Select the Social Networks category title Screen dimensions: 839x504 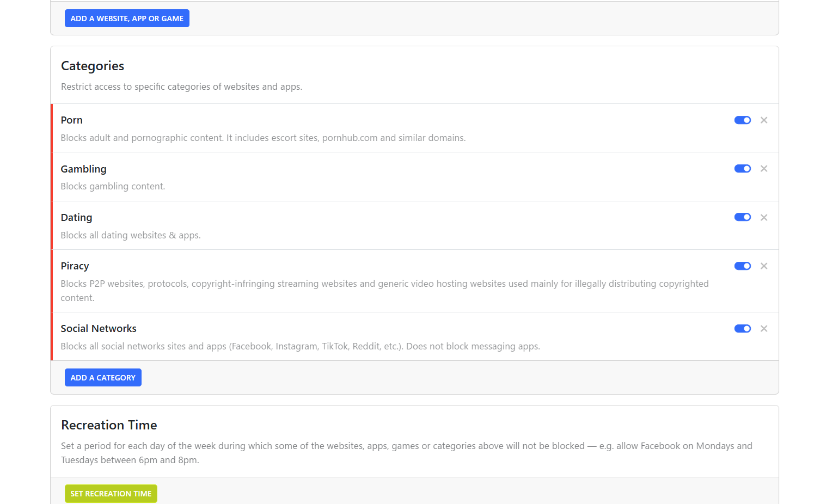tap(99, 329)
